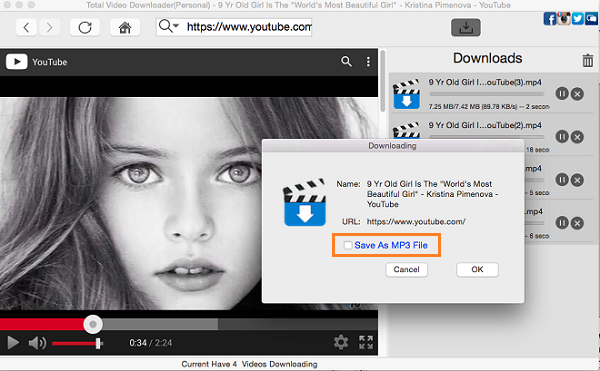
Task: Click the download tray button in toolbar
Action: pos(466,28)
